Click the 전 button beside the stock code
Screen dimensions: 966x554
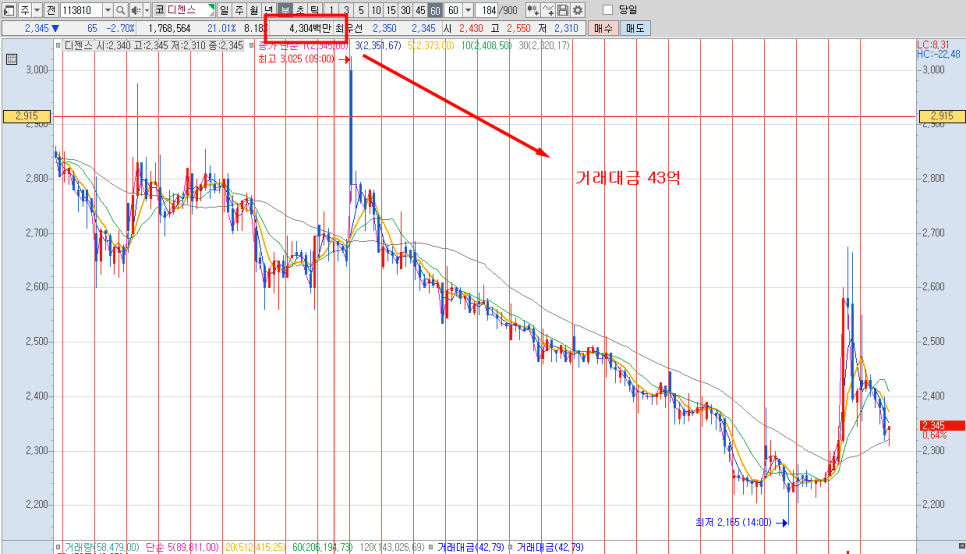click(51, 10)
